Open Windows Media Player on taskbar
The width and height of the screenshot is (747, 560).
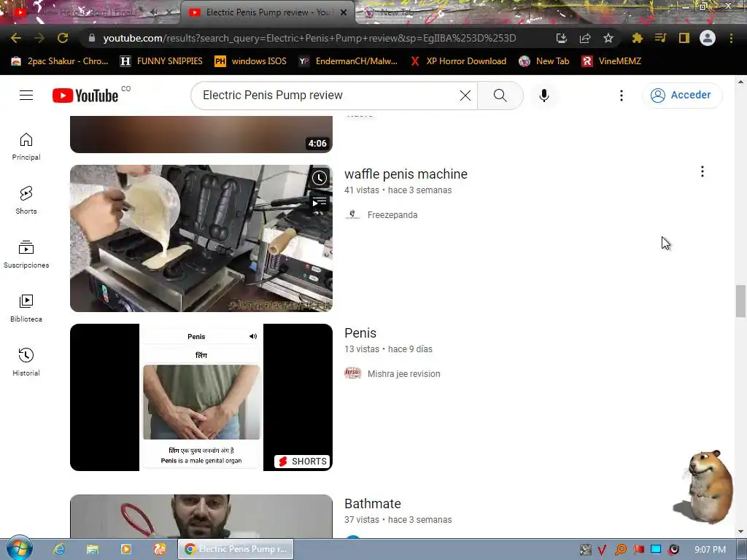(x=126, y=549)
